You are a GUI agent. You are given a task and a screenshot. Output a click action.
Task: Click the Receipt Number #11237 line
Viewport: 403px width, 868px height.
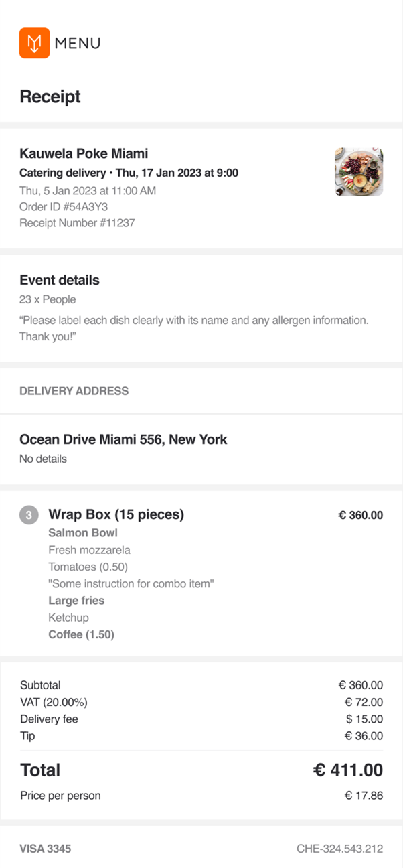(77, 223)
